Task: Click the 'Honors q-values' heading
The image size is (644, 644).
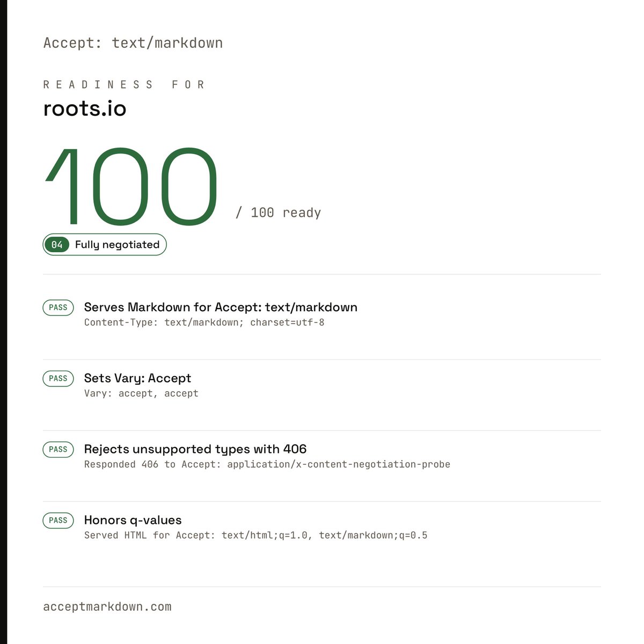Action: pyautogui.click(x=133, y=520)
